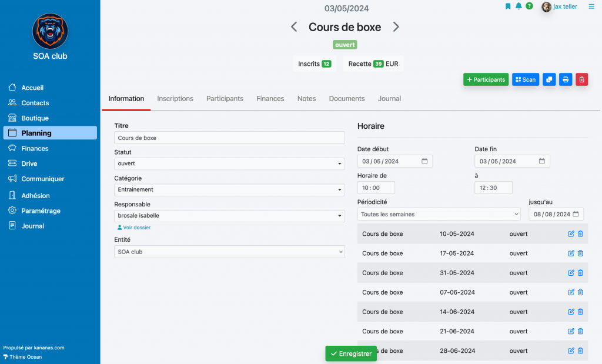602x364 pixels.
Task: Switch to the Notes tab
Action: pyautogui.click(x=306, y=99)
